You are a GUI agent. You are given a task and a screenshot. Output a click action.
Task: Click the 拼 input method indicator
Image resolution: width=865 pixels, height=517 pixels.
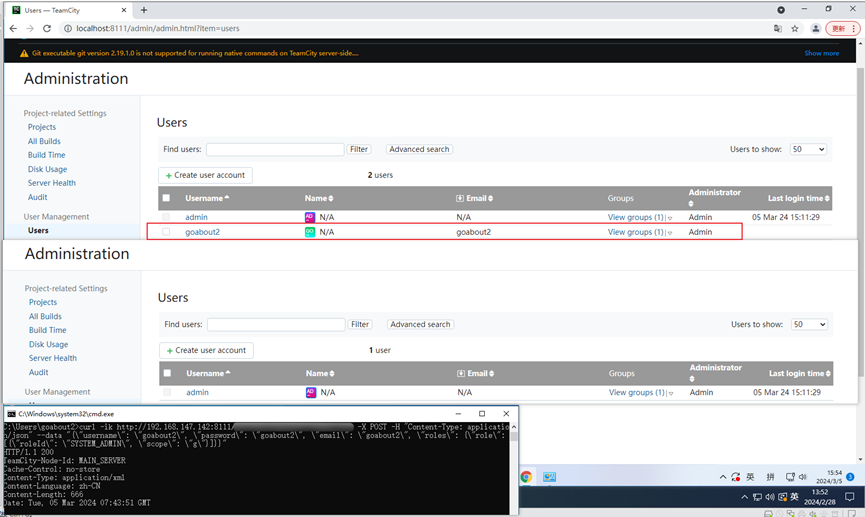pos(770,477)
